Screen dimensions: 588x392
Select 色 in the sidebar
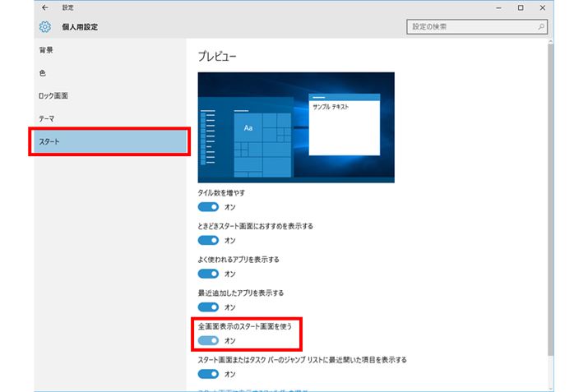pyautogui.click(x=43, y=73)
